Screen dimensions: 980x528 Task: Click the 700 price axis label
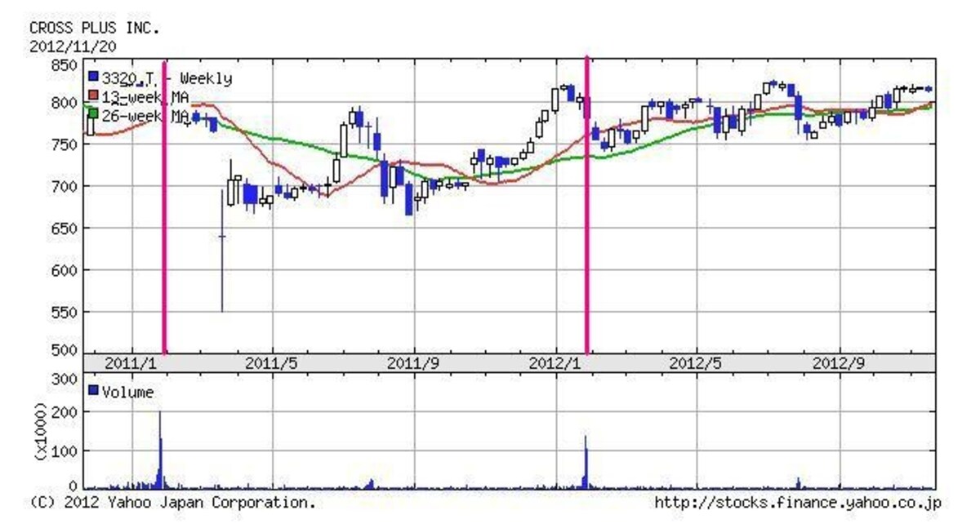(x=63, y=186)
